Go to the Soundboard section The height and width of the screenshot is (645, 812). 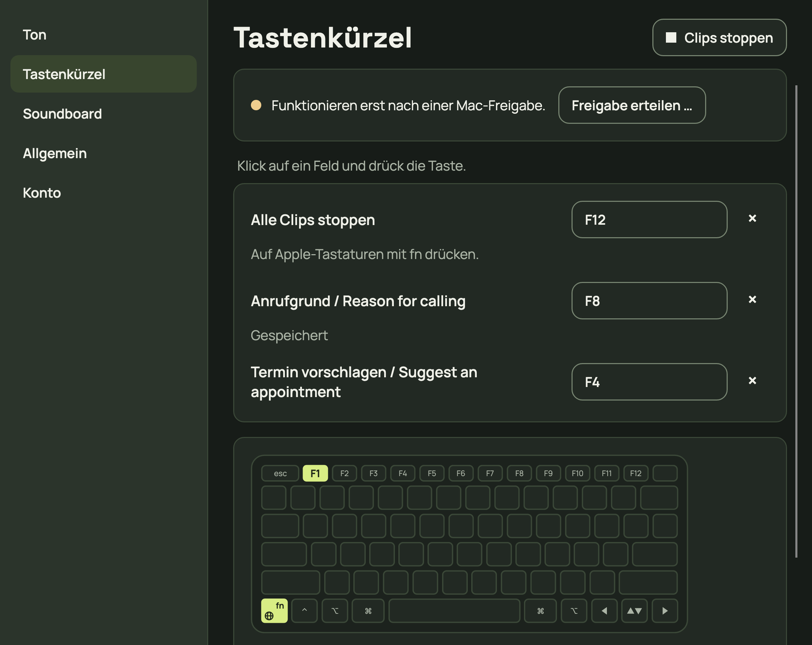click(x=103, y=114)
